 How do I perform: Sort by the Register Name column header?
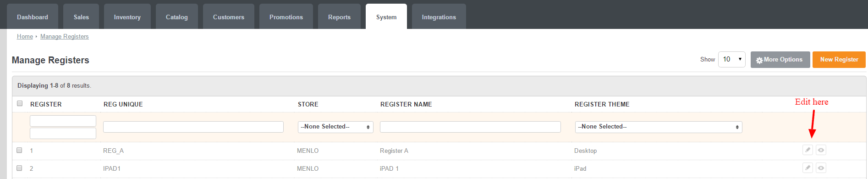click(x=406, y=104)
